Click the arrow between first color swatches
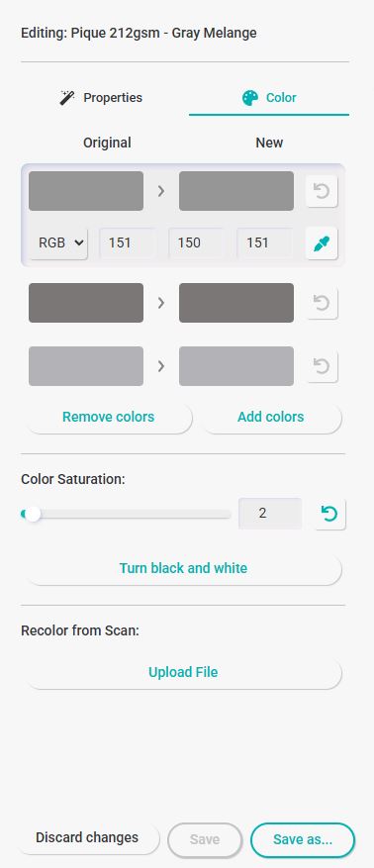 [x=161, y=191]
